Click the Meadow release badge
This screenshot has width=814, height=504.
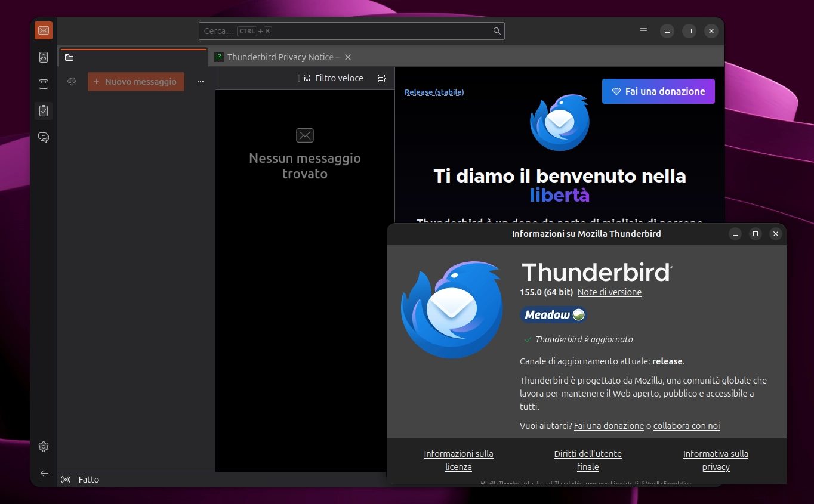(554, 314)
